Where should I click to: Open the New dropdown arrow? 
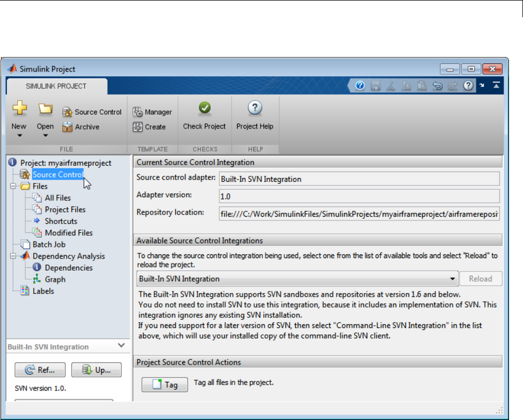coord(20,136)
